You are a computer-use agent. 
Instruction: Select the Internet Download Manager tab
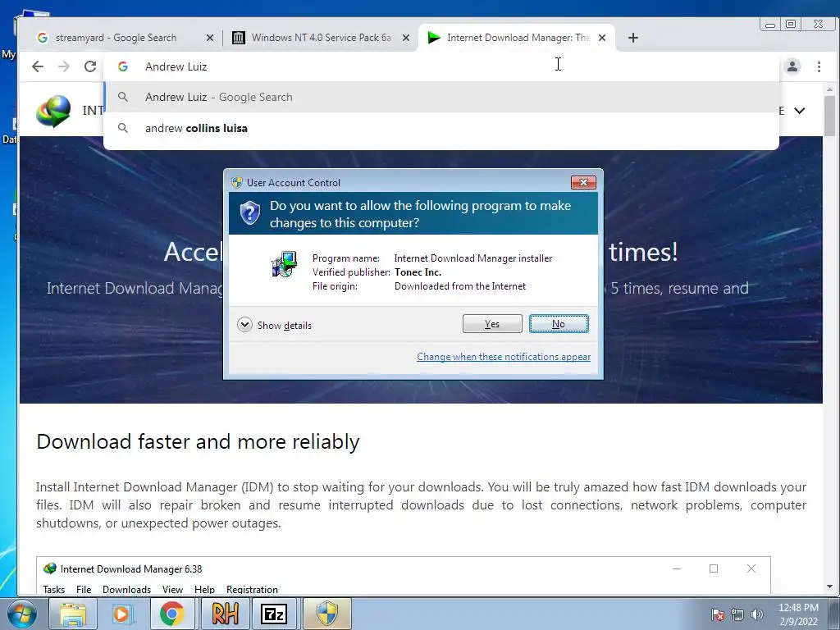pyautogui.click(x=517, y=38)
